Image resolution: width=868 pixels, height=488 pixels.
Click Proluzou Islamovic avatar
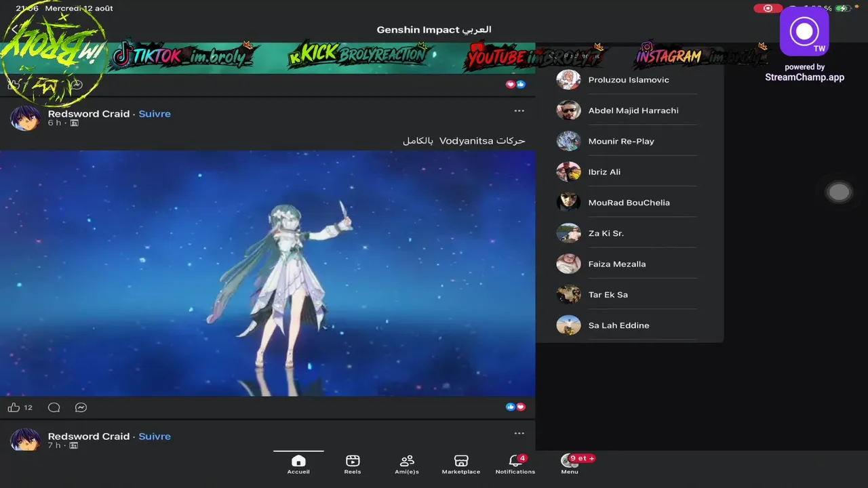tap(568, 80)
